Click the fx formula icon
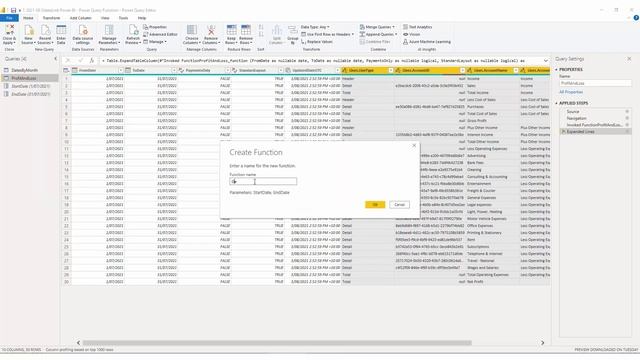Screen dimensions: 640x360 92,60
